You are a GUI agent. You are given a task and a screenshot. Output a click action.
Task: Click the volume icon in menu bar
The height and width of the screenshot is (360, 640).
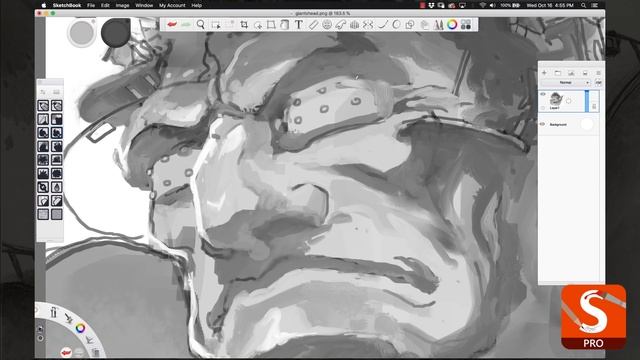tap(492, 5)
